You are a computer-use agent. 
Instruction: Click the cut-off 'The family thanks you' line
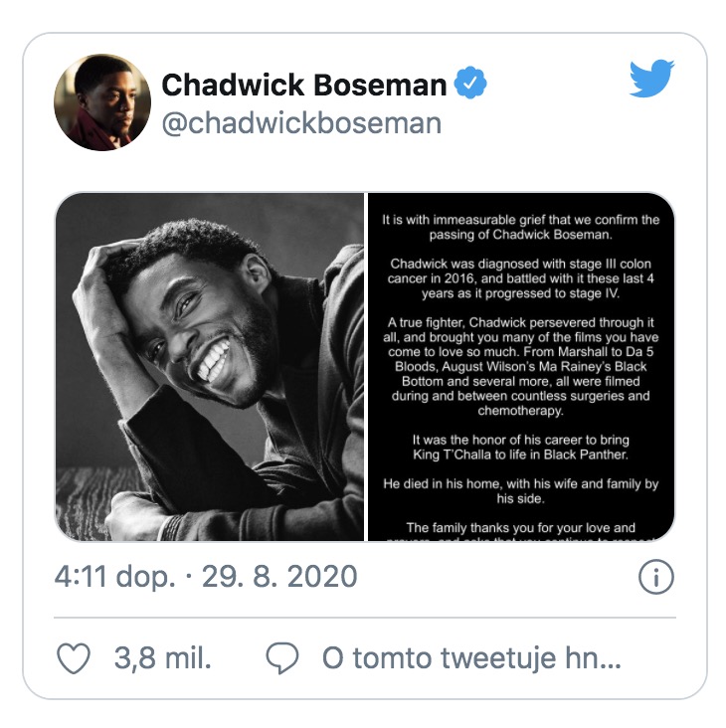(521, 528)
